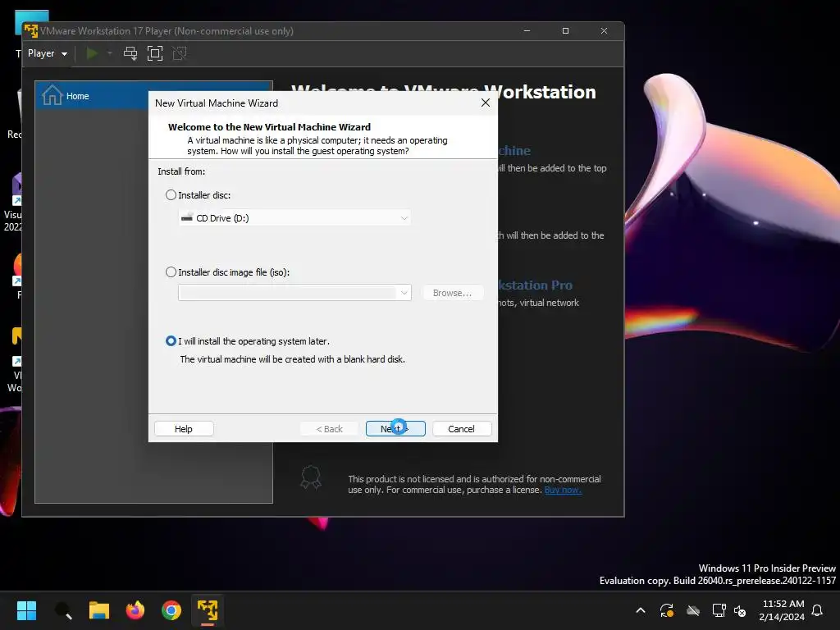Maximize the VMware Workstation Player window
The image size is (840, 630).
pos(566,31)
